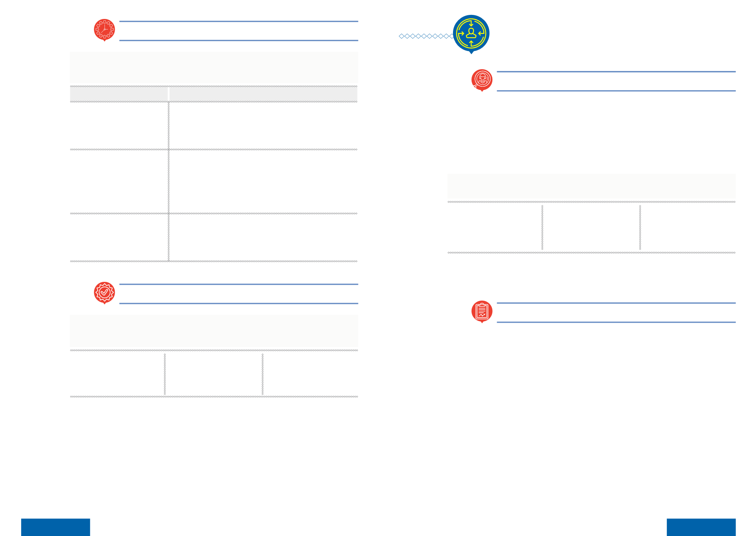The height and width of the screenshot is (536, 756).
Task: Click the blank heading area beside the clipboard icon
Action: (616, 312)
